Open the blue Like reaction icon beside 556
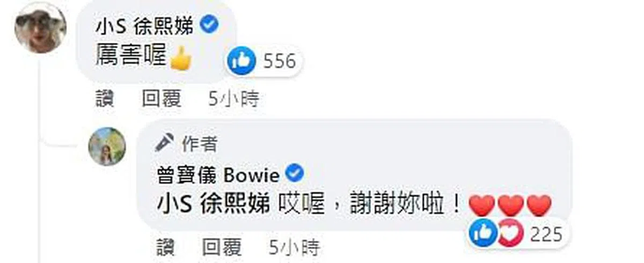The width and height of the screenshot is (644, 263). click(241, 61)
